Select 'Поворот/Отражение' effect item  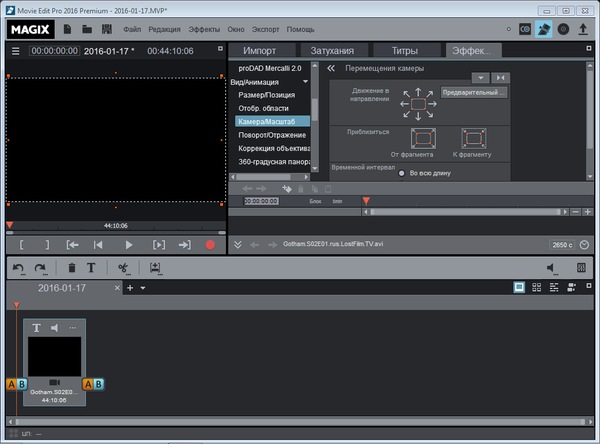tap(270, 134)
